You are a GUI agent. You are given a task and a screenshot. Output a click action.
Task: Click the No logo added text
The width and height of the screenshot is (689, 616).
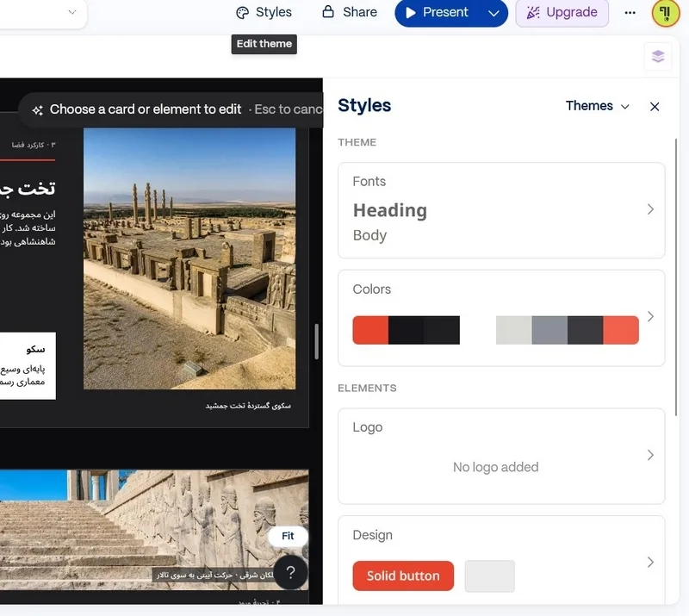(496, 467)
